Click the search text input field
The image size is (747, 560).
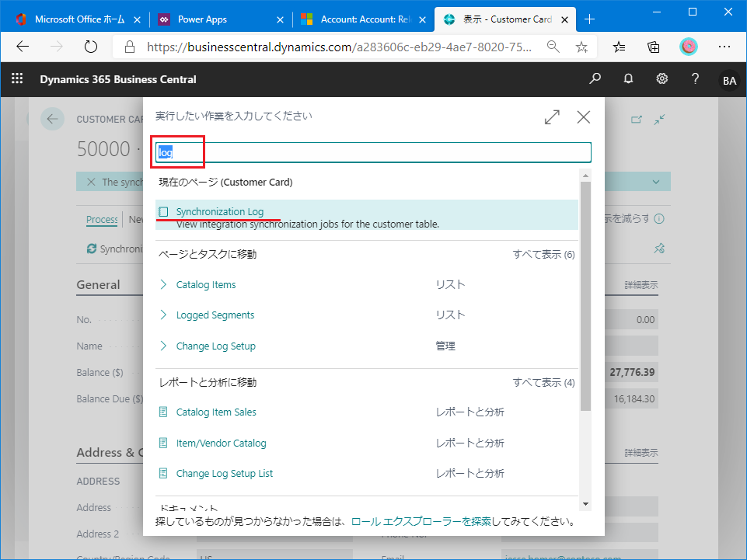(373, 152)
